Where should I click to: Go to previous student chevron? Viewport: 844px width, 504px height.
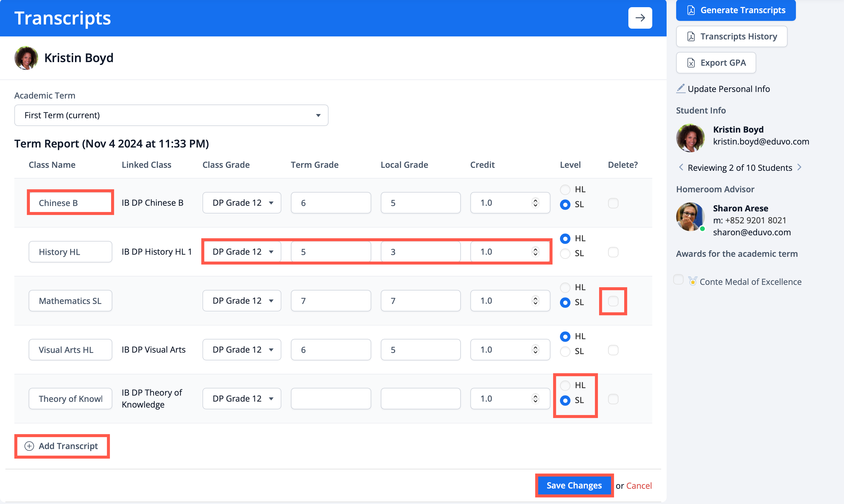click(x=681, y=168)
